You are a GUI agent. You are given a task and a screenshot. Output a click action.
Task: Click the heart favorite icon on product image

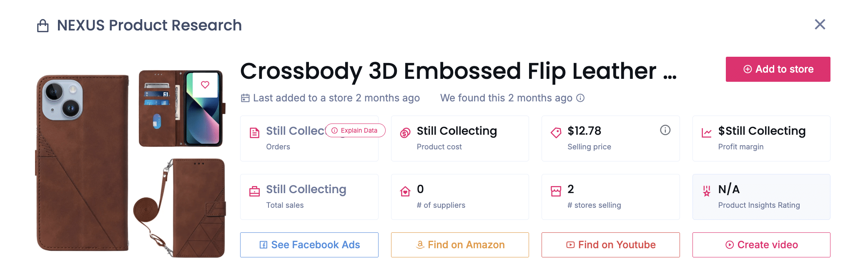coord(205,85)
